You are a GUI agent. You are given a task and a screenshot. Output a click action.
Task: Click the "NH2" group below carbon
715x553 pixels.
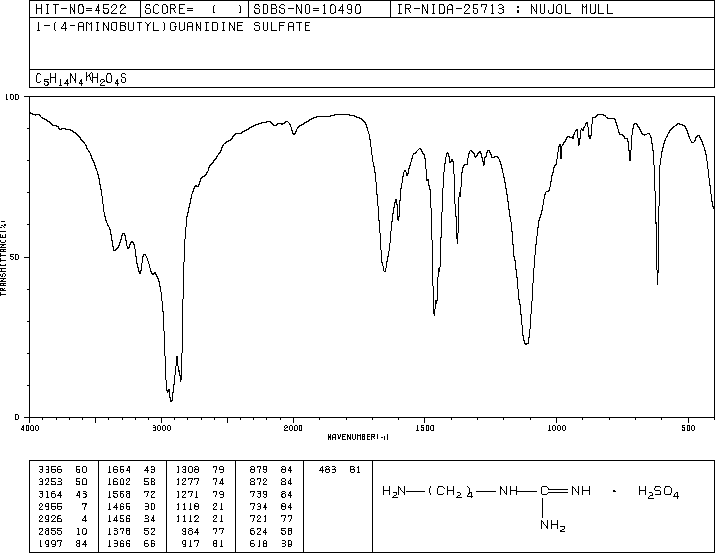[553, 526]
